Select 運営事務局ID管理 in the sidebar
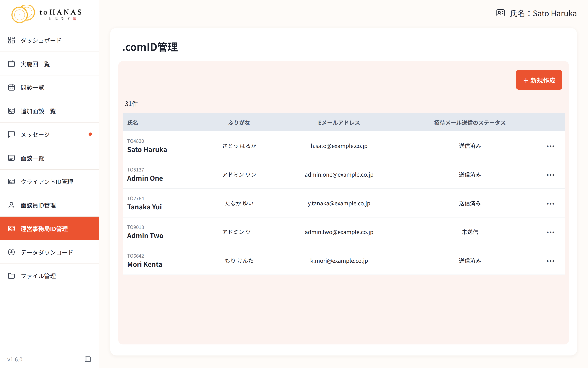The height and width of the screenshot is (368, 588). coord(50,229)
